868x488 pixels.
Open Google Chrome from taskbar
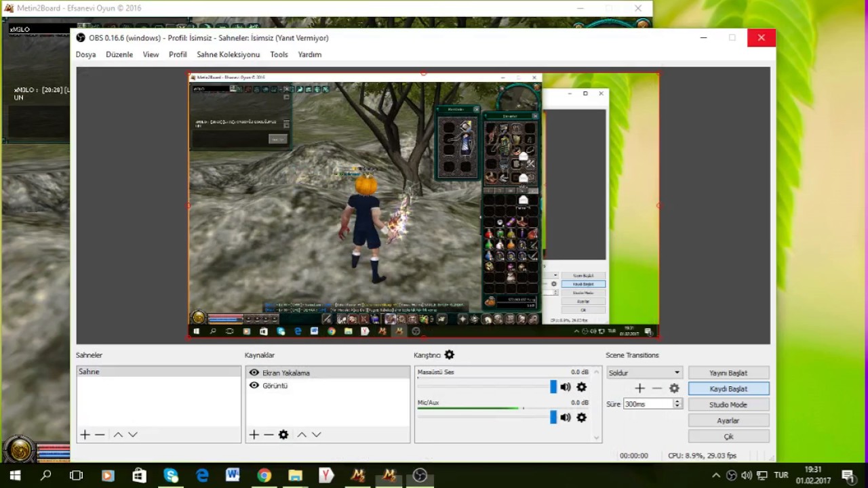click(x=264, y=476)
